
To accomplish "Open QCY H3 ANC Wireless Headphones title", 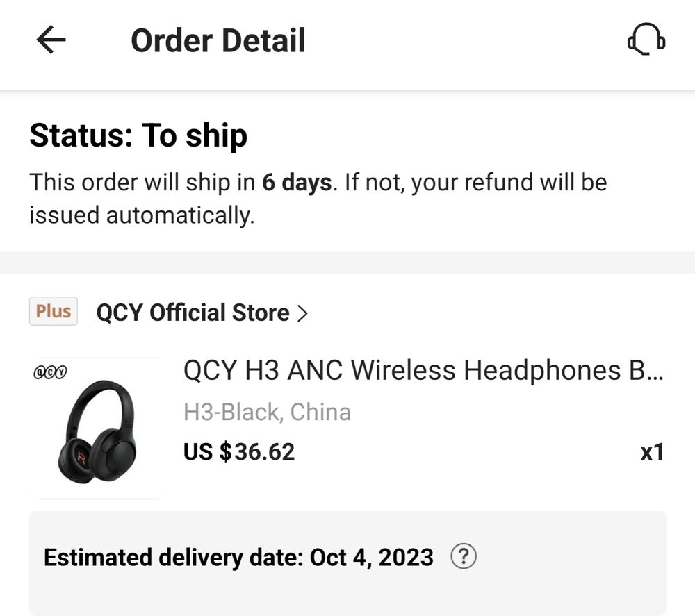I will 423,369.
